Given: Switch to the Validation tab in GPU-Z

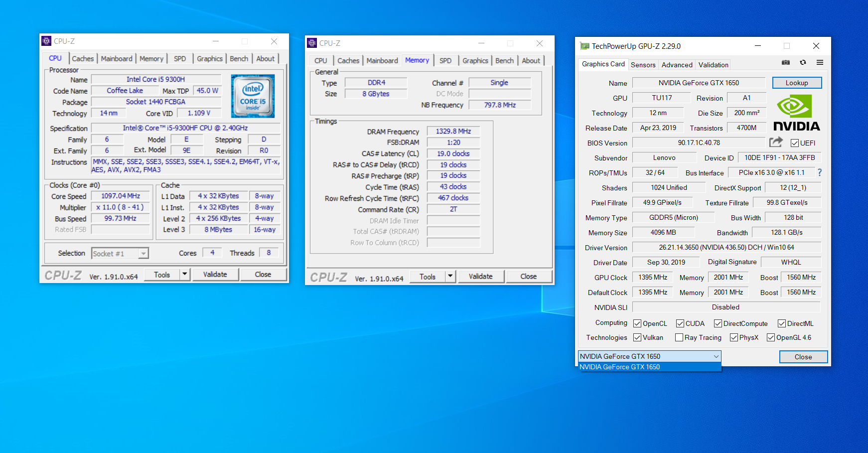Looking at the screenshot, I should click(x=713, y=65).
